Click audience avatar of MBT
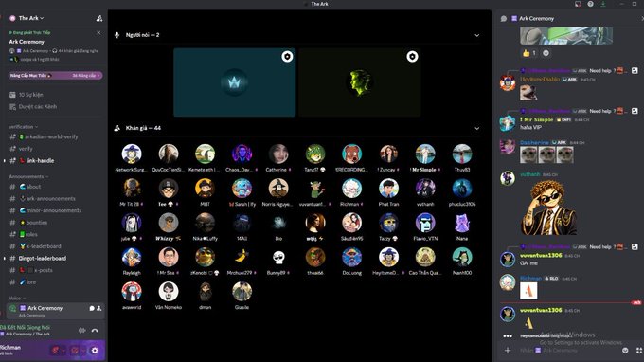644x362 pixels. point(205,189)
